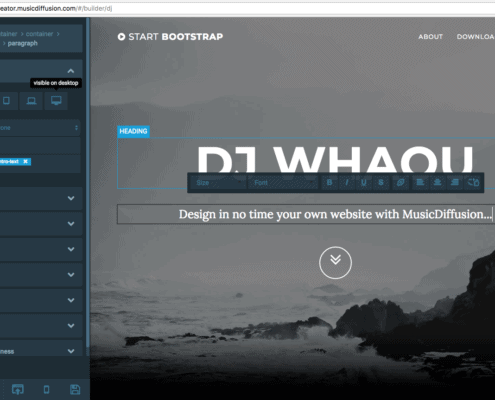
Task: Toggle visibility on laptop device icon
Action: (x=31, y=101)
